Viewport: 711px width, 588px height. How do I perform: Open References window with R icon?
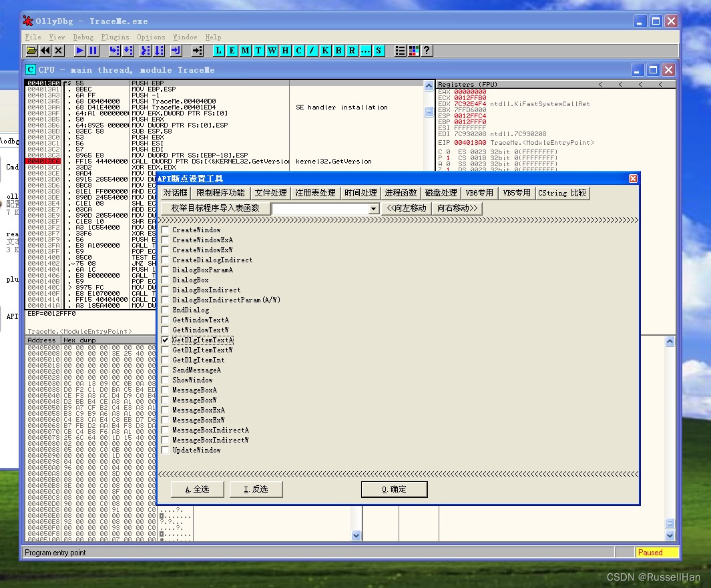(352, 51)
